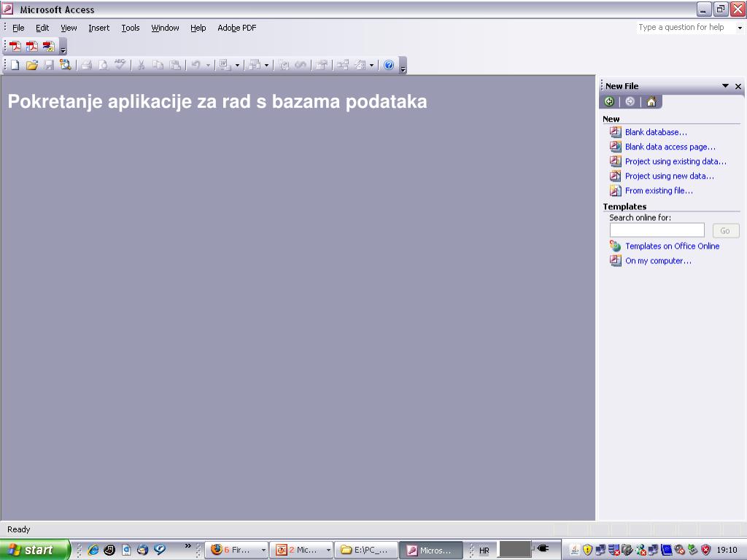Open the Windows Start button
The width and height of the screenshot is (747, 560).
point(34,550)
